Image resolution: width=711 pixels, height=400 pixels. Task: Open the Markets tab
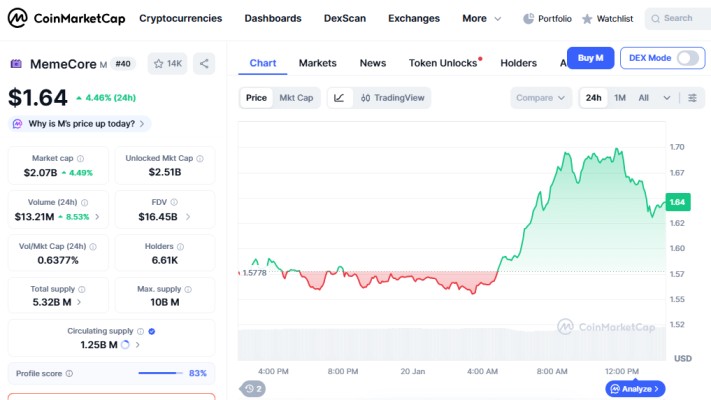317,63
